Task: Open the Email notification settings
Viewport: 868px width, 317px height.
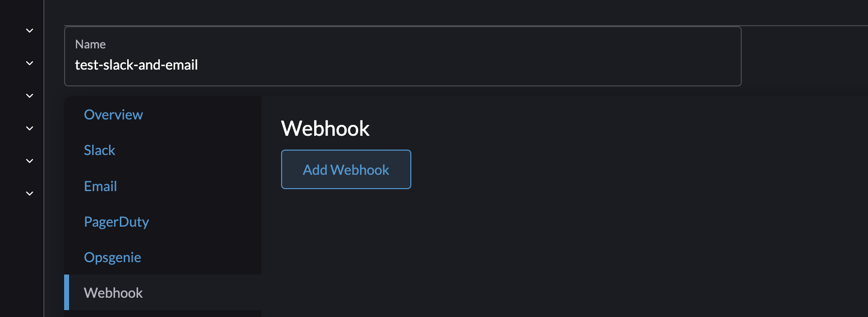Action: tap(100, 186)
